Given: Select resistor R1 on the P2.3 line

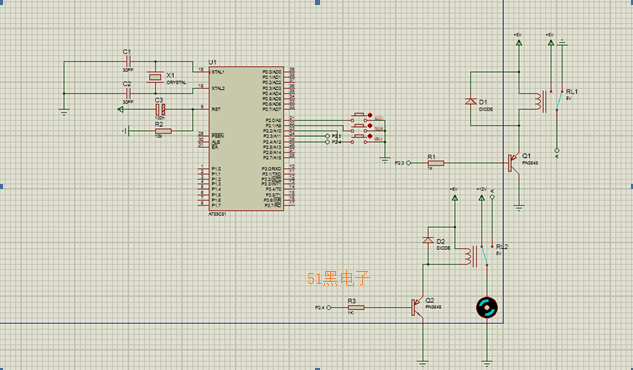Looking at the screenshot, I should (x=436, y=163).
